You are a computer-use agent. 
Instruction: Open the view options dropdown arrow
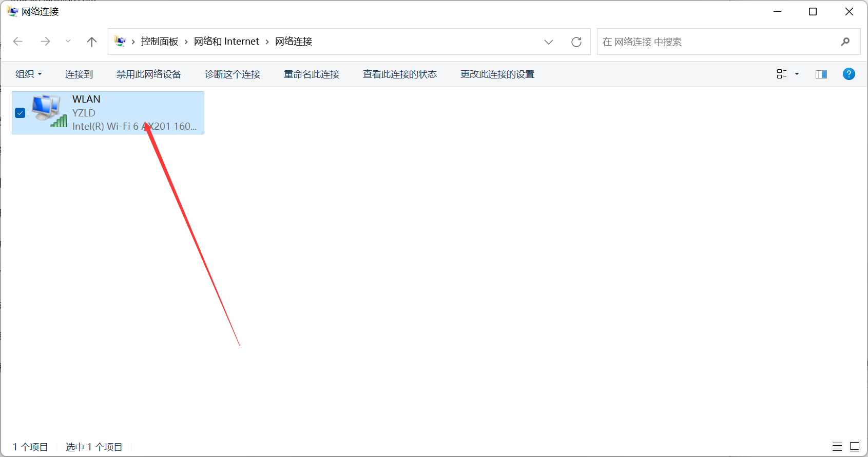tap(797, 74)
